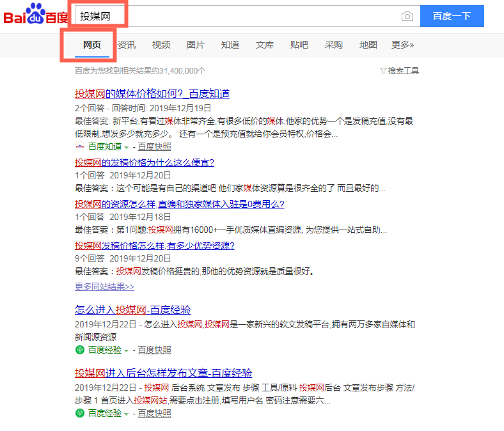Viewport: 504px width, 431px height.
Task: Switch to the 资讯 tab
Action: pos(127,45)
